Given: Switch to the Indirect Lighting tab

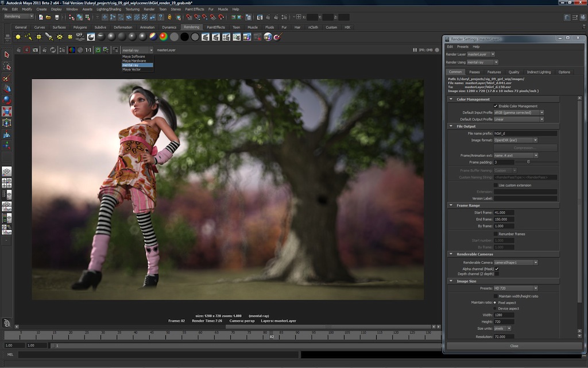Looking at the screenshot, I should coord(539,72).
